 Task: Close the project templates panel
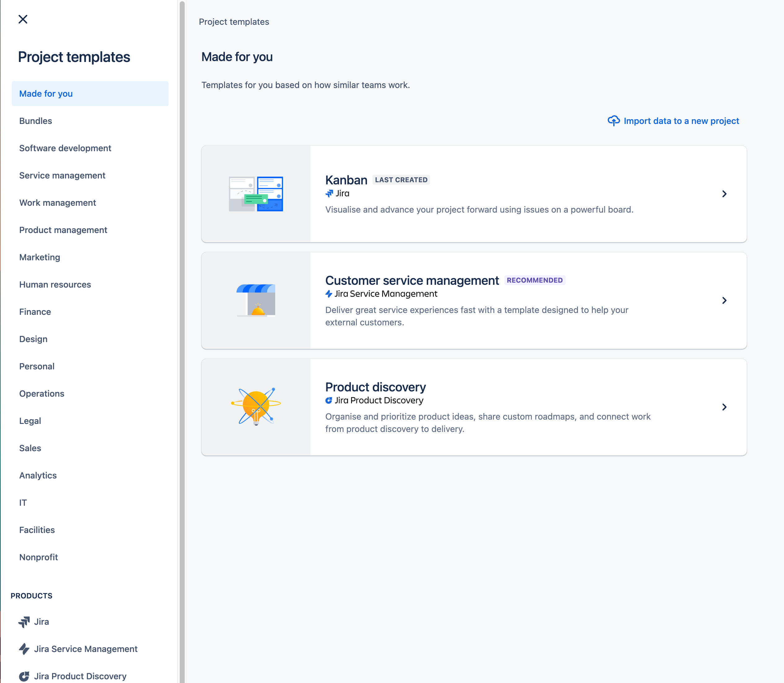[23, 19]
